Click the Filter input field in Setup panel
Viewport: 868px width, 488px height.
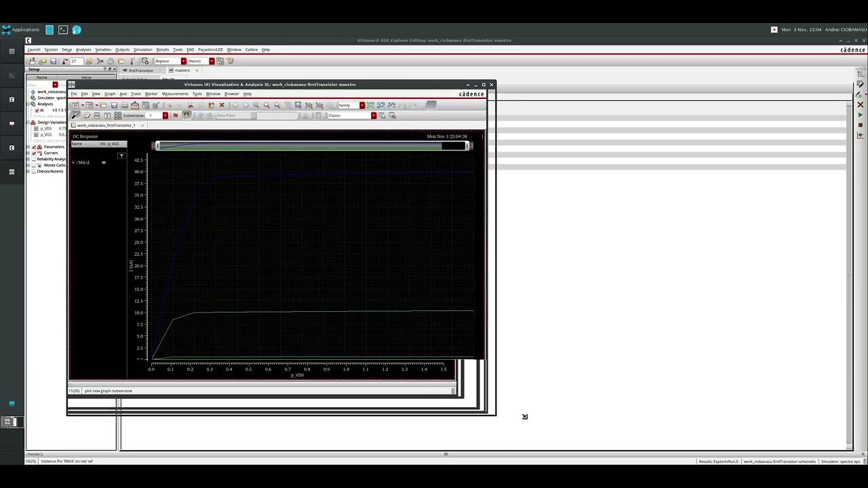click(x=39, y=85)
